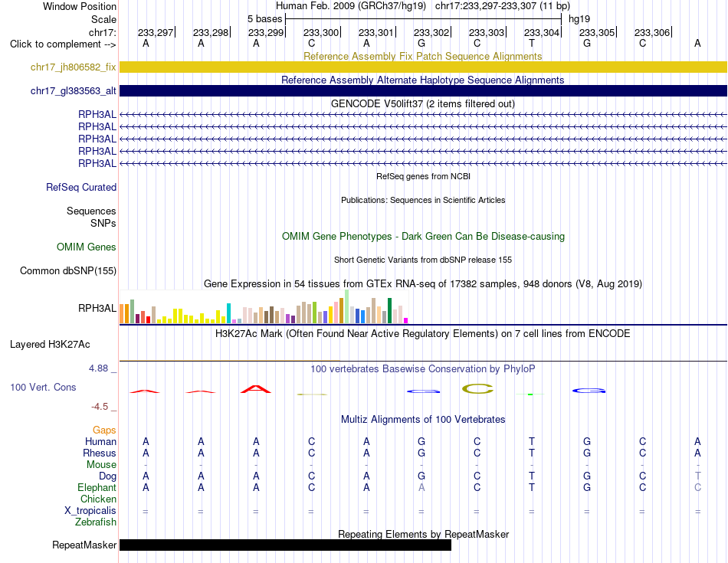Image resolution: width=728 pixels, height=563 pixels.
Task: Click the X_tropicalis species label
Action: pyautogui.click(x=90, y=511)
